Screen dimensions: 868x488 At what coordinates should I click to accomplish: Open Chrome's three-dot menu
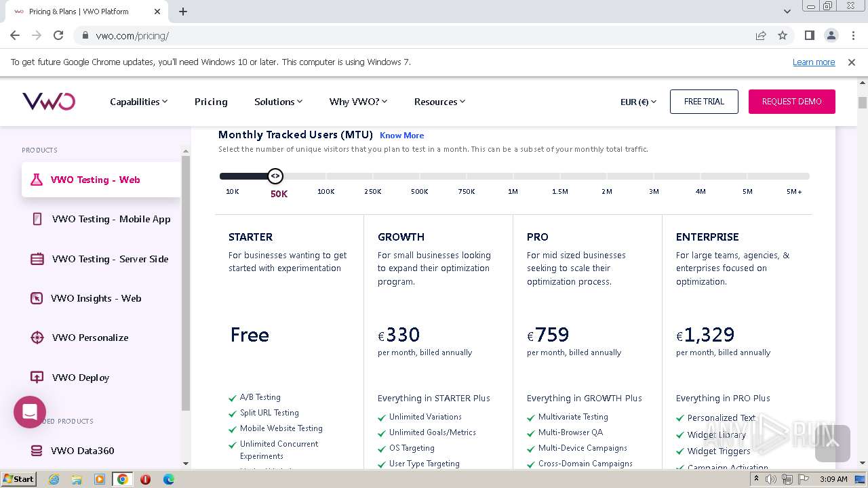(852, 35)
